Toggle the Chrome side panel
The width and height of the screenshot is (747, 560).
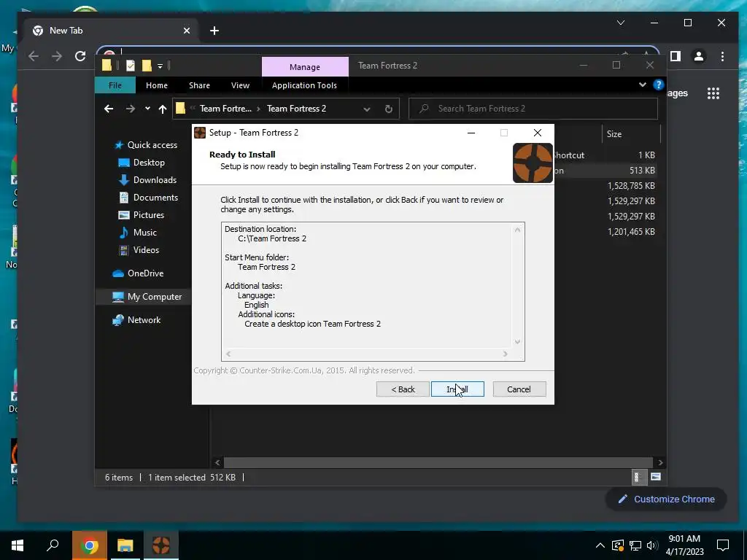pos(675,57)
